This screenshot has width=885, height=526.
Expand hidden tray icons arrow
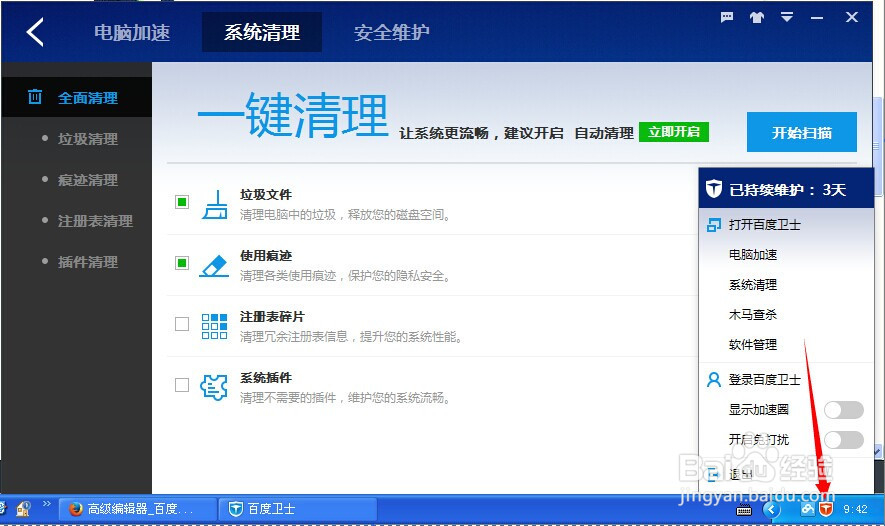tap(771, 510)
